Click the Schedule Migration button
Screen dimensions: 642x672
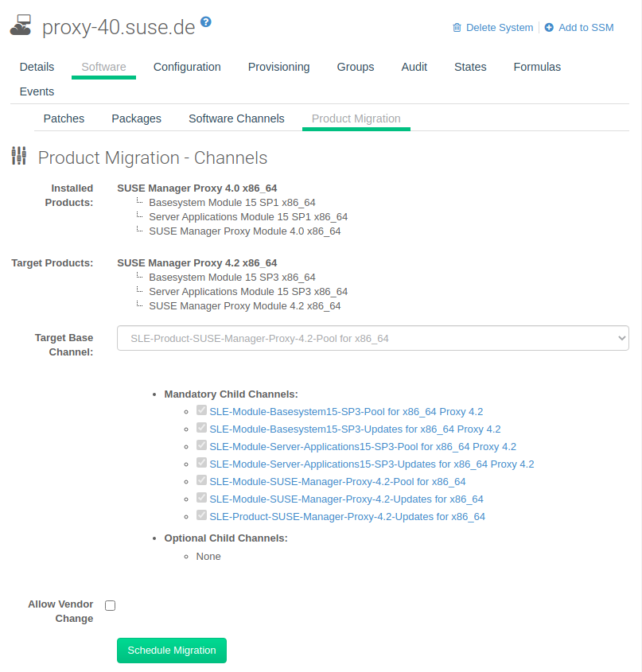171,650
